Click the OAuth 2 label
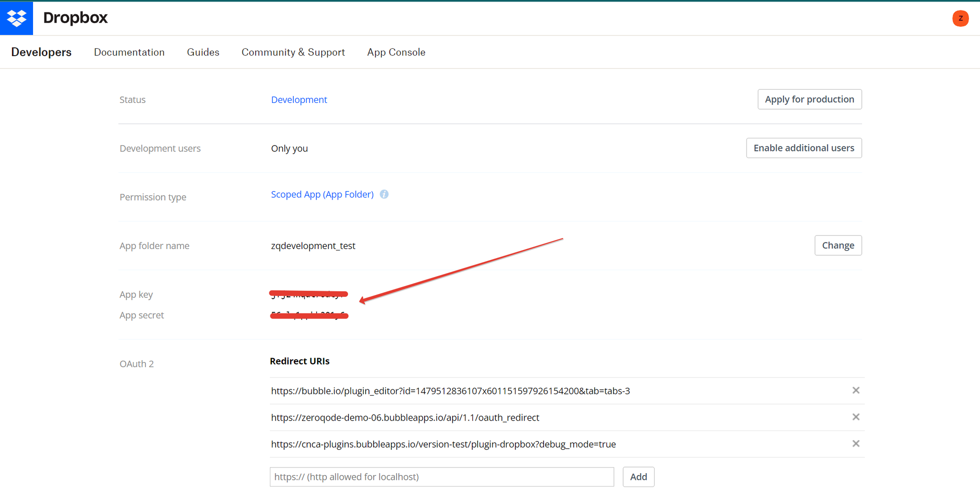This screenshot has height=499, width=980. point(136,364)
